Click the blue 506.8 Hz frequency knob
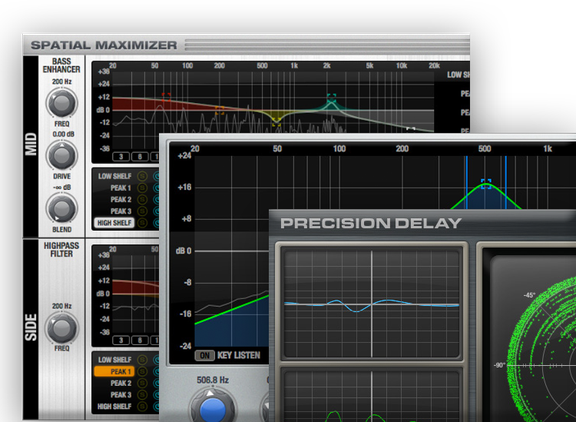The width and height of the screenshot is (576, 422). (212, 407)
